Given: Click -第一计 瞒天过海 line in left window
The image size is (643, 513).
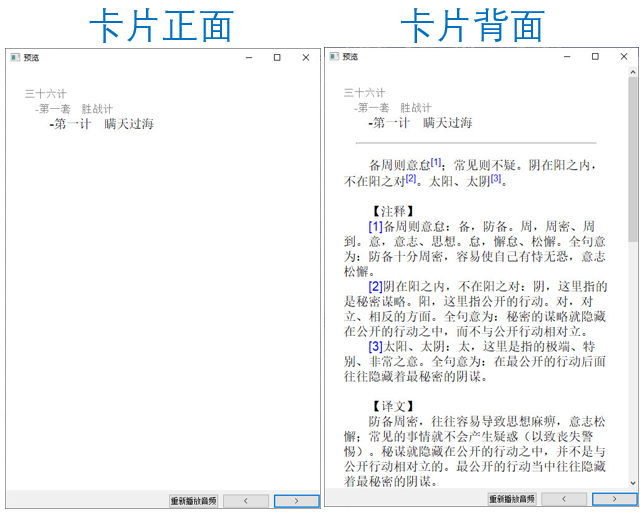Looking at the screenshot, I should tap(102, 124).
